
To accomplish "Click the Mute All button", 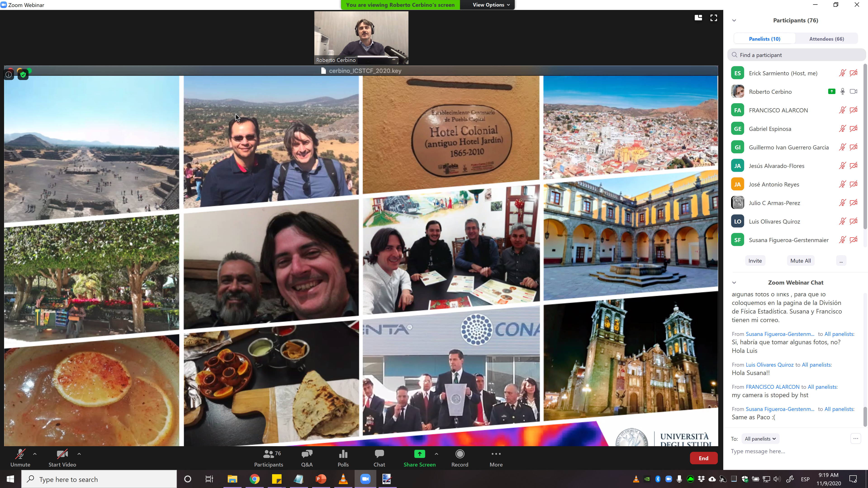I will [x=800, y=261].
